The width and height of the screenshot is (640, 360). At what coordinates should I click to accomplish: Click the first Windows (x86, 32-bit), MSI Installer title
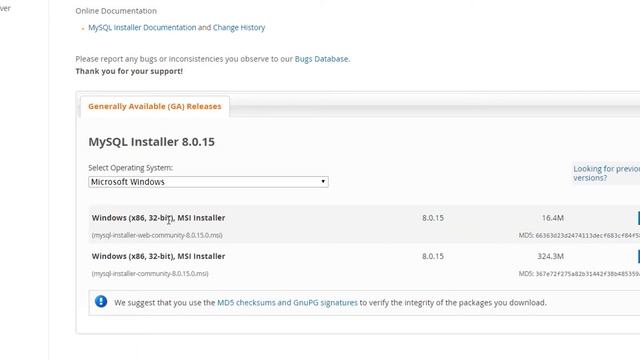coord(158,218)
